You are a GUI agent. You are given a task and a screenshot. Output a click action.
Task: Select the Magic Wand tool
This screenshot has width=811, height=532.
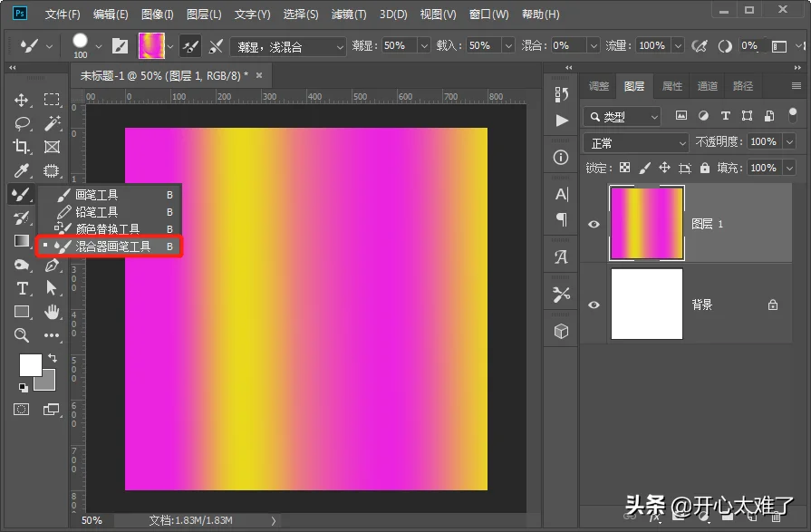tap(52, 123)
